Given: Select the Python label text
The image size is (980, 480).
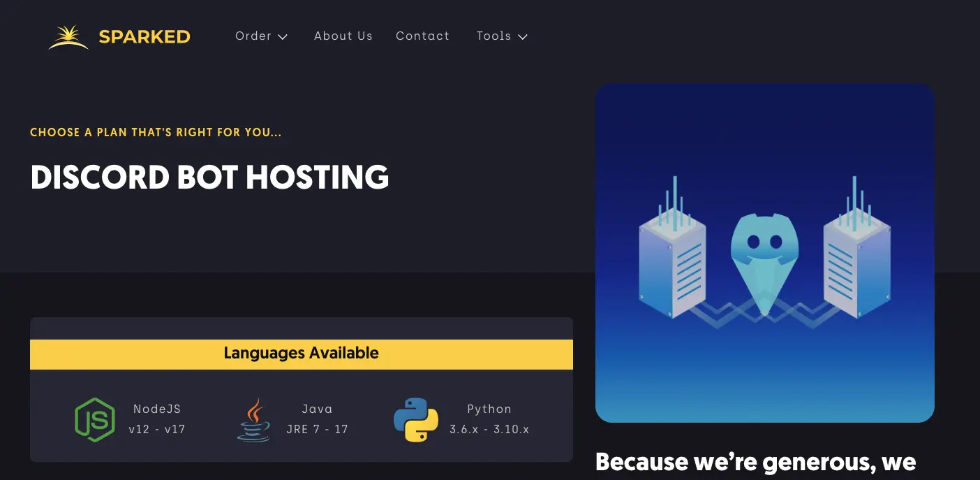Looking at the screenshot, I should pos(489,409).
